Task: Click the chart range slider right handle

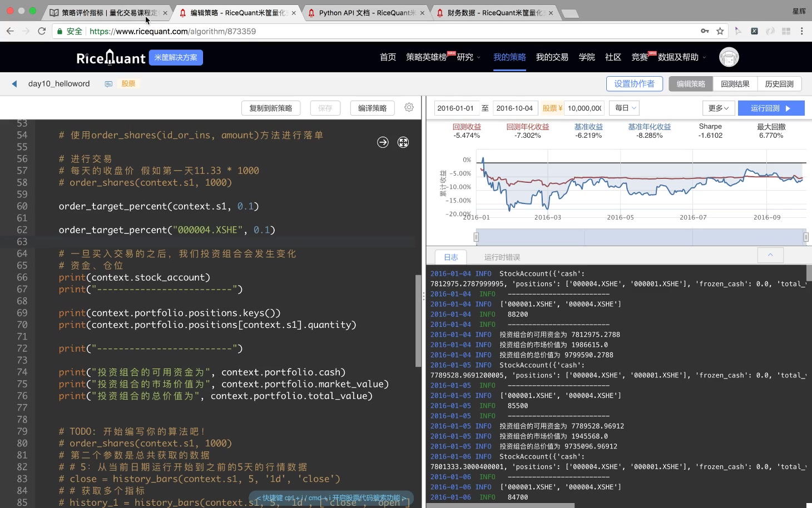Action: [806, 237]
